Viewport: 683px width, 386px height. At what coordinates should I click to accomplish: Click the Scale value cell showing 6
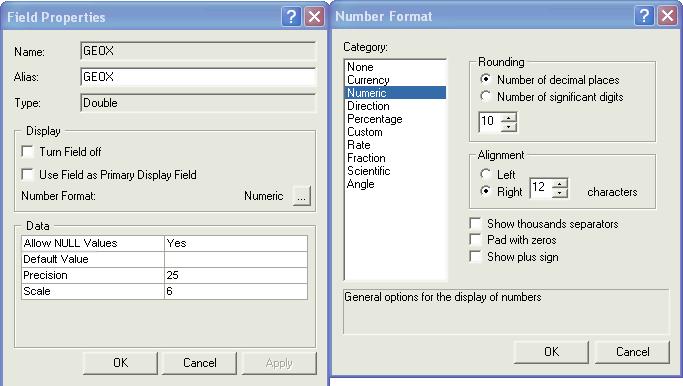click(236, 291)
